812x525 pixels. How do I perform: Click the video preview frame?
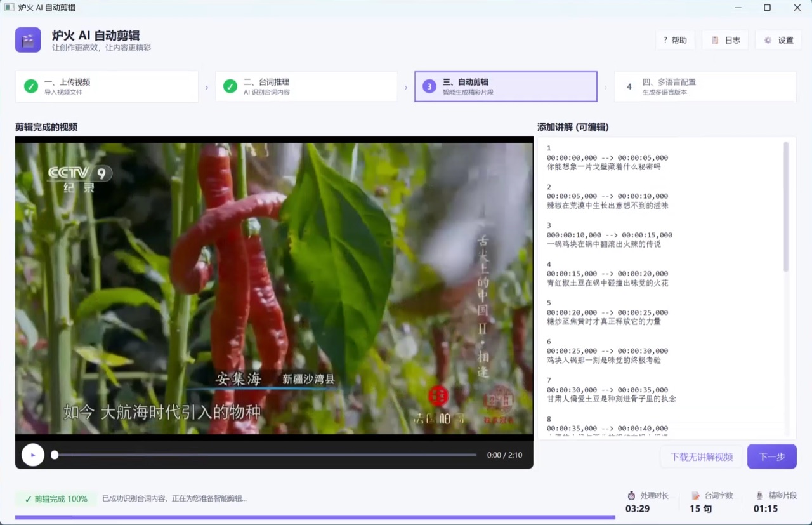point(274,288)
